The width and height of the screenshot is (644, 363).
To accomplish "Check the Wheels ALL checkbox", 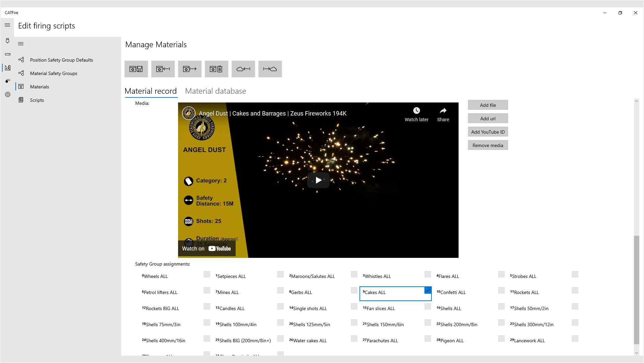I will [x=207, y=275].
